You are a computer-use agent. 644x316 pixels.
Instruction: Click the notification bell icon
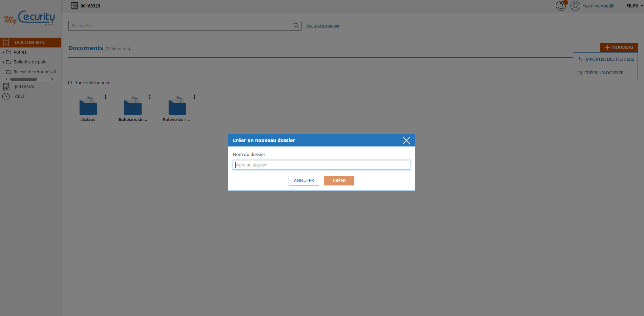click(560, 6)
